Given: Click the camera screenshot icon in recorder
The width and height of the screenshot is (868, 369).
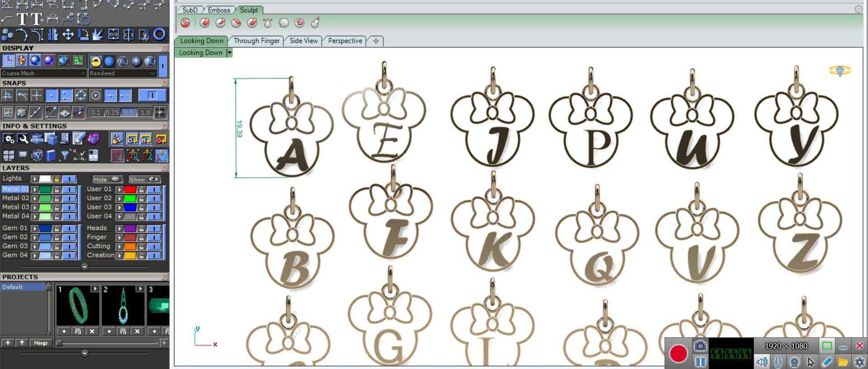Looking at the screenshot, I should 700,346.
